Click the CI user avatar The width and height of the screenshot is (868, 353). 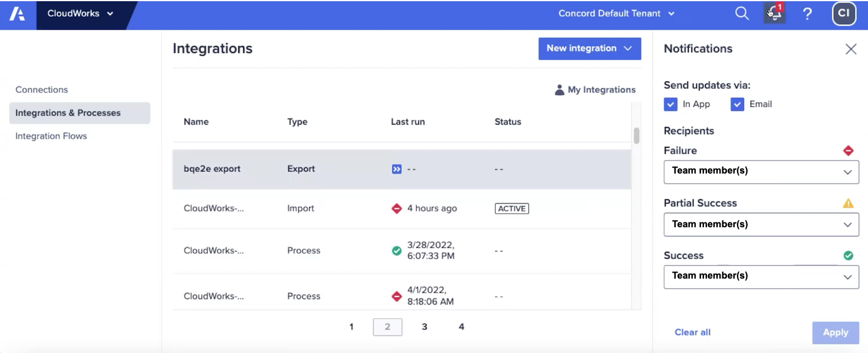843,13
